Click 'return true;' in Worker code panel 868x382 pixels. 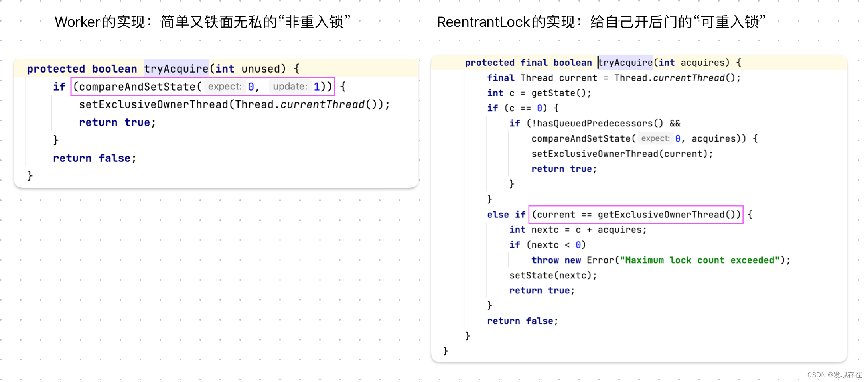[x=117, y=122]
